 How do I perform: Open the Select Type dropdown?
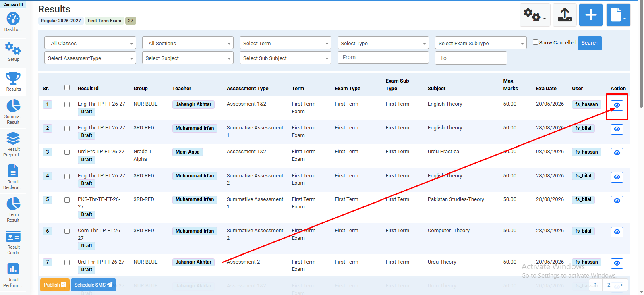(383, 43)
